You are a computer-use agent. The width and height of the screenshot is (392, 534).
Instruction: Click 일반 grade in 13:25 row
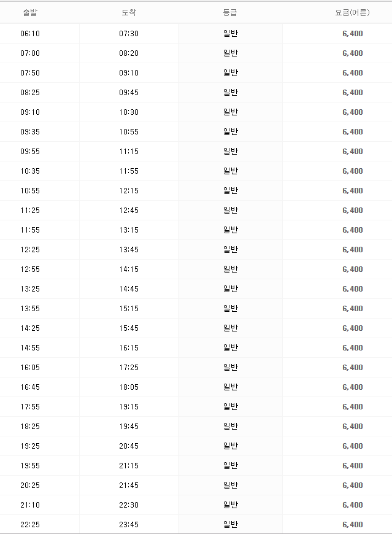pyautogui.click(x=231, y=289)
